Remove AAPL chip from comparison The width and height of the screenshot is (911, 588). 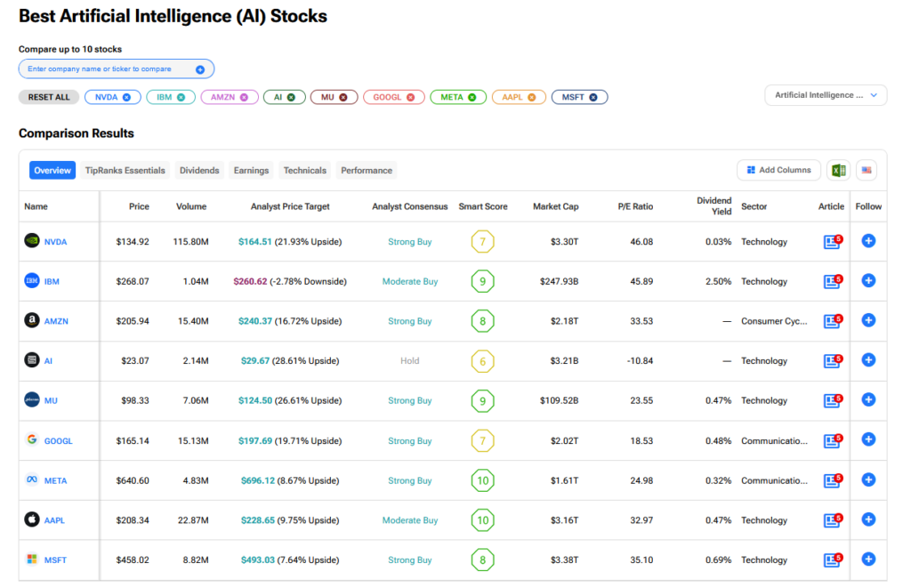pyautogui.click(x=532, y=97)
